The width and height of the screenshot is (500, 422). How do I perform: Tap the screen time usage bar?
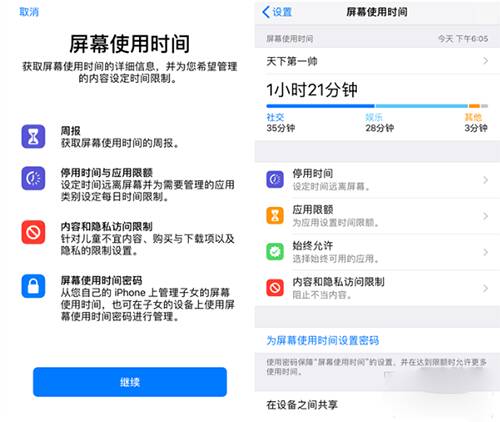click(377, 106)
